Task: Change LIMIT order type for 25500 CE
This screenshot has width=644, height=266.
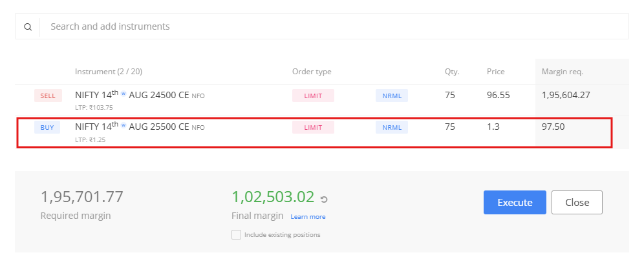Action: pyautogui.click(x=313, y=127)
